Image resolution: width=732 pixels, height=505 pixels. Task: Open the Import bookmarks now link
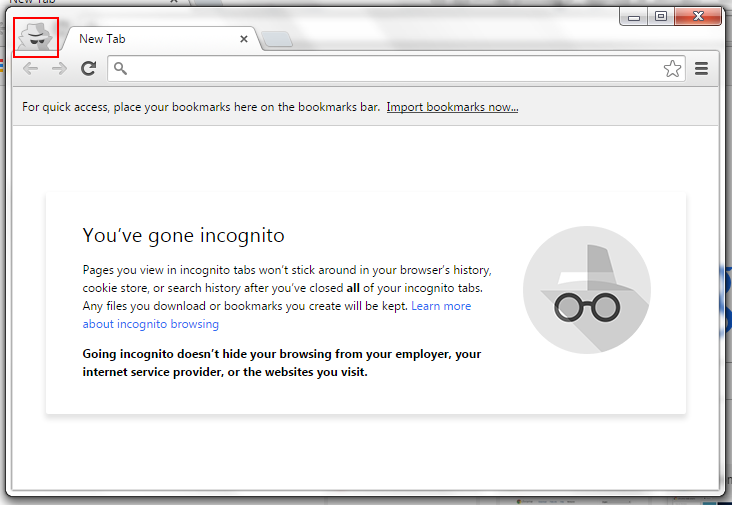(452, 107)
